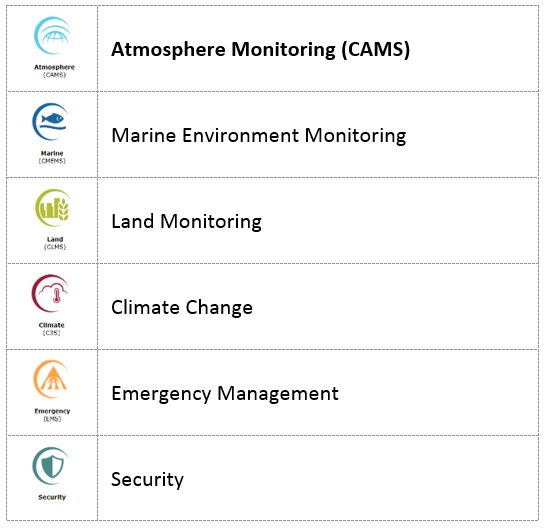Open the Security service entry
Image resolution: width=544 pixels, height=528 pixels.
coord(147,479)
